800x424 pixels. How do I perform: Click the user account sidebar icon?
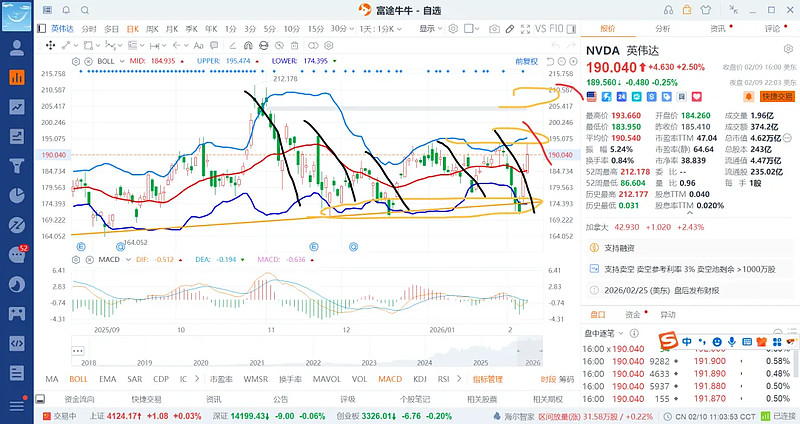coord(17,47)
